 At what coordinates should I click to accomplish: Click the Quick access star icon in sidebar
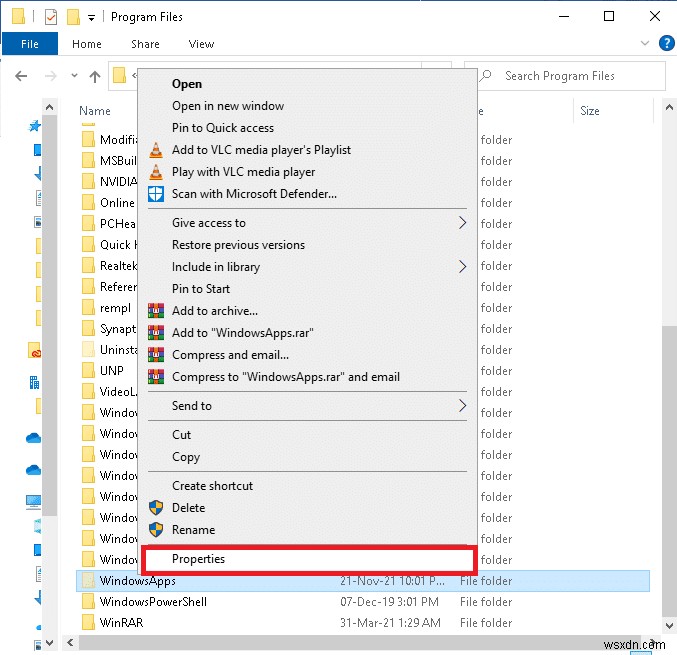(x=35, y=126)
